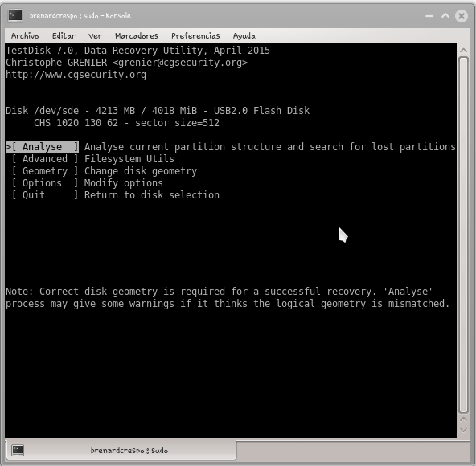Minimize the Konsole window
Image resolution: width=476 pixels, height=466 pixels.
pyautogui.click(x=429, y=16)
